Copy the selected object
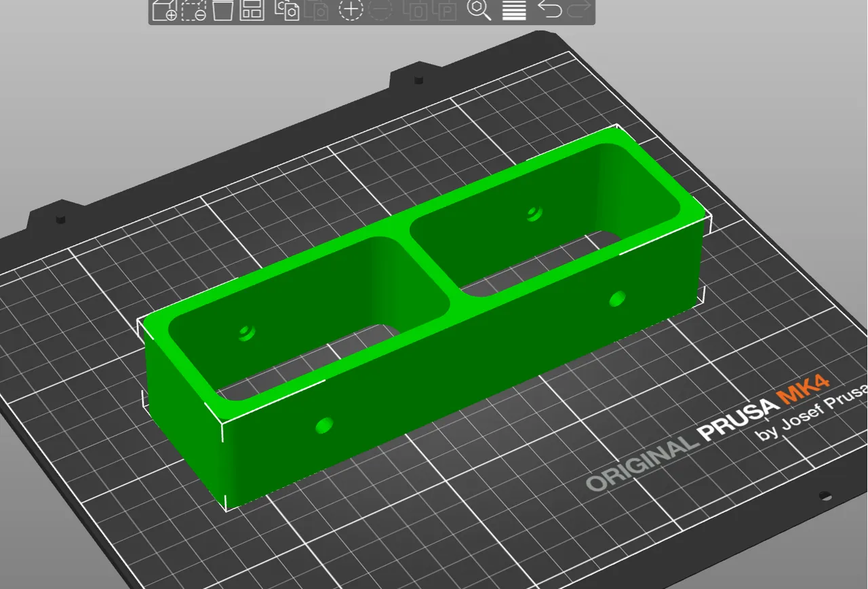Image resolution: width=868 pixels, height=589 pixels. [288, 10]
